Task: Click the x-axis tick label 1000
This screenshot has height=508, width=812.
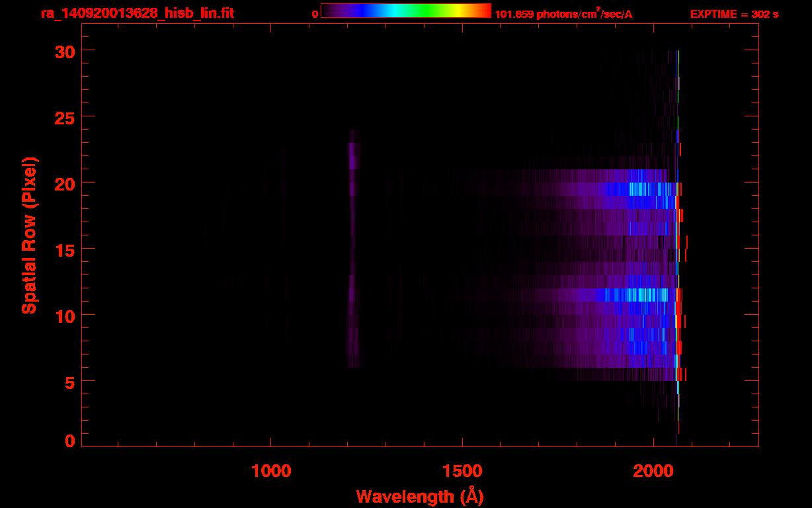Action: 271,471
